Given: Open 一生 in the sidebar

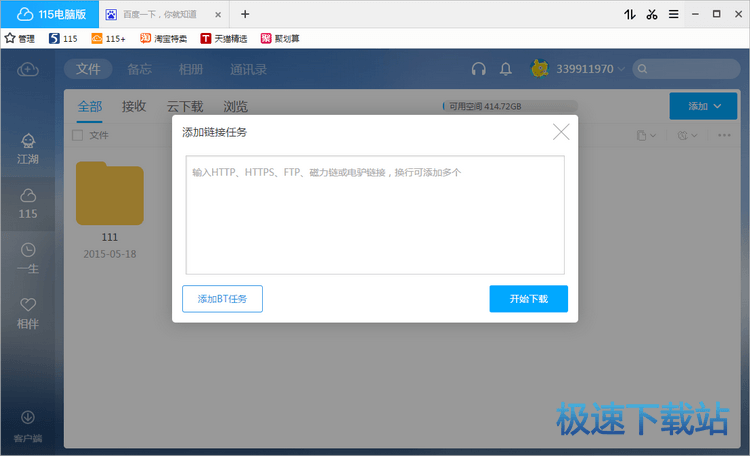Looking at the screenshot, I should (28, 259).
